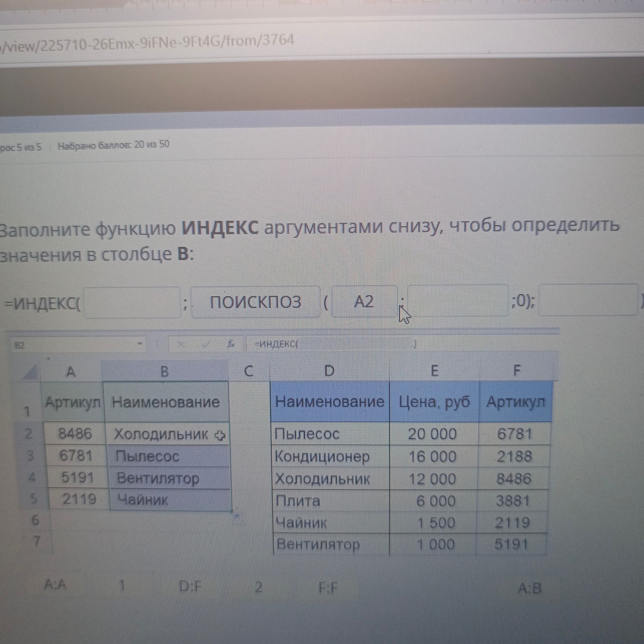Click the browser address bar URL
Viewport: 644px width, 644px height.
pyautogui.click(x=147, y=43)
